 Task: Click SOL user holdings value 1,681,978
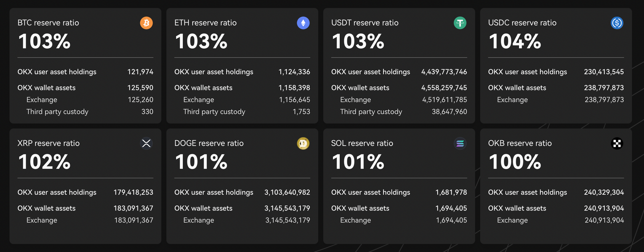point(451,193)
